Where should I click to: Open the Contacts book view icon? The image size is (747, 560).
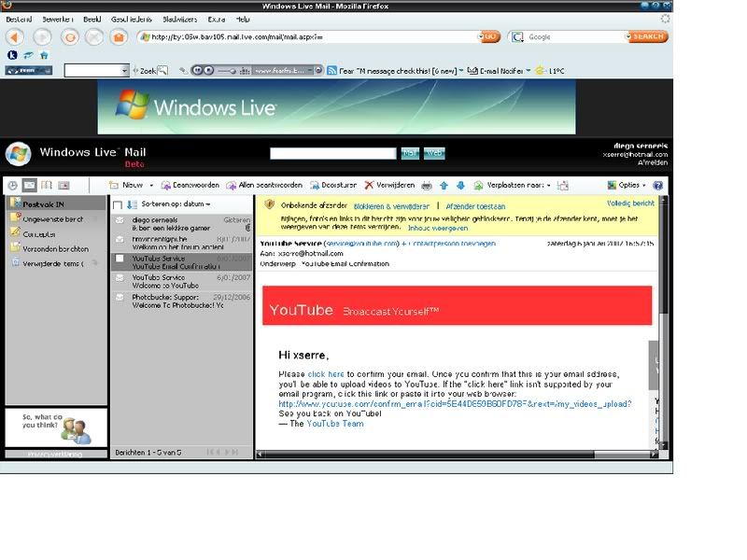pyautogui.click(x=46, y=185)
